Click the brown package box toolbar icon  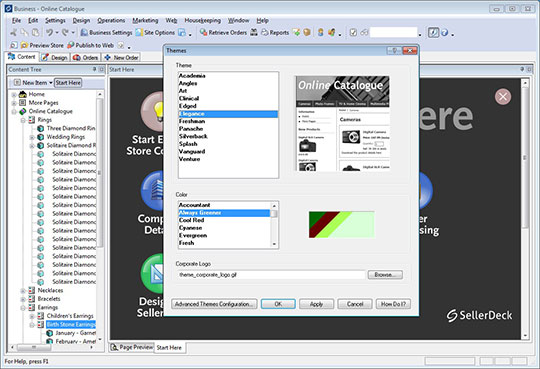click(x=307, y=33)
